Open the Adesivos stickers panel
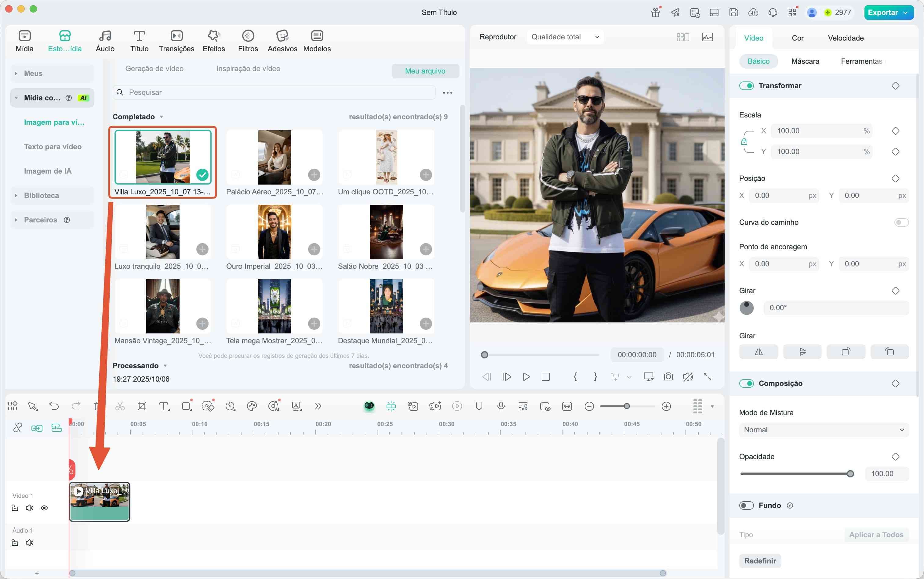This screenshot has width=924, height=579. (282, 41)
